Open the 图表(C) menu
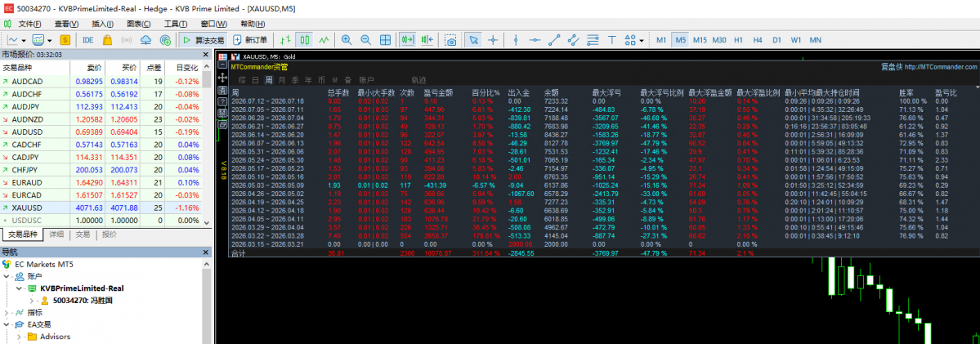980x344 pixels. click(x=139, y=24)
